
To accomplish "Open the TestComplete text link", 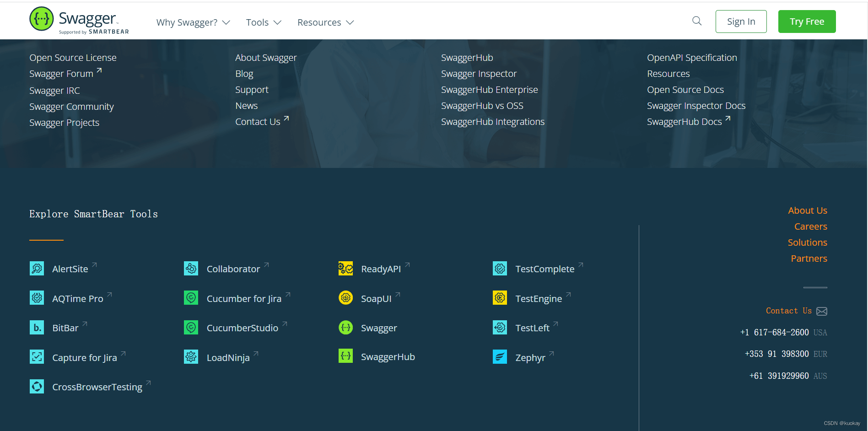I will pyautogui.click(x=545, y=269).
